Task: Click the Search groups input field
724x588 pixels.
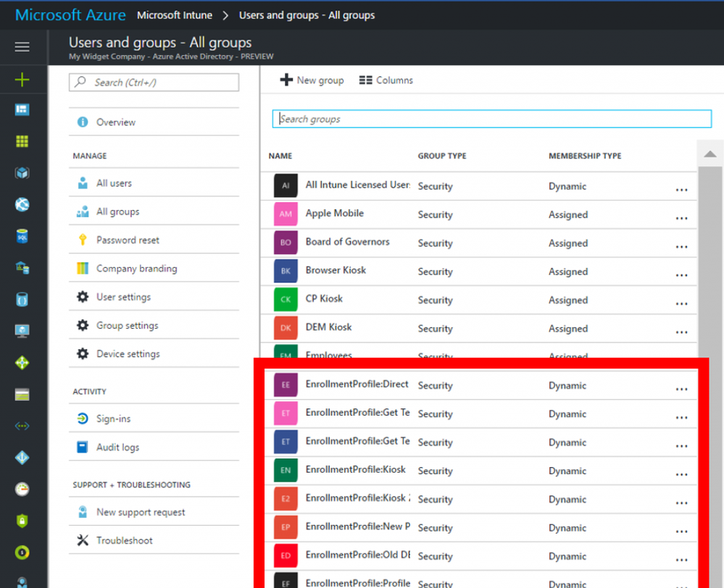Action: pos(492,119)
